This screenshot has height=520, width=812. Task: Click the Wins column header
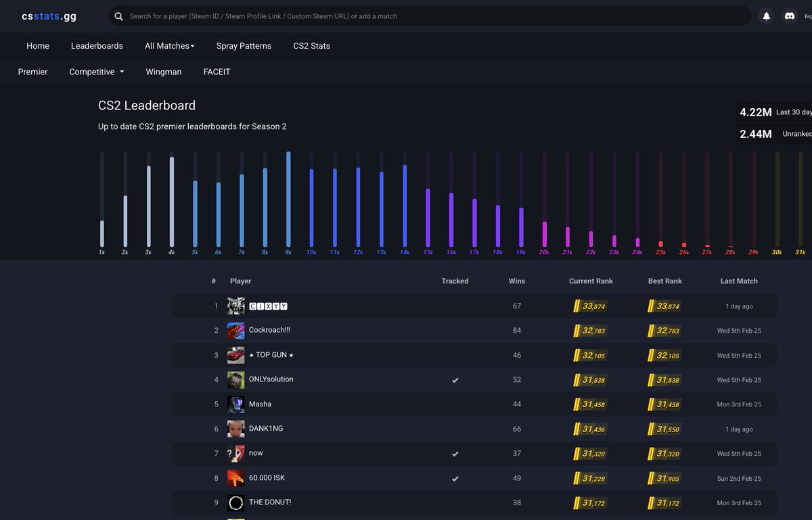click(517, 281)
